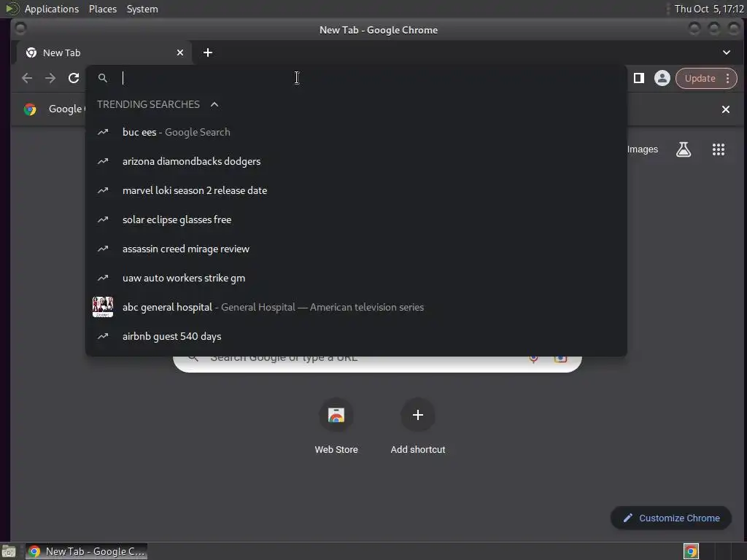Select 'airbnb guest 540 days' suggestion
This screenshot has height=560, width=747.
click(x=356, y=336)
